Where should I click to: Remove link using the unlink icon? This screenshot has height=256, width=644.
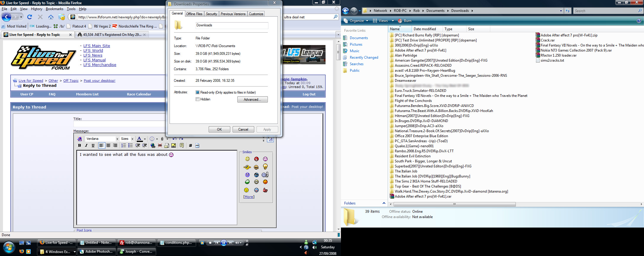(160, 145)
